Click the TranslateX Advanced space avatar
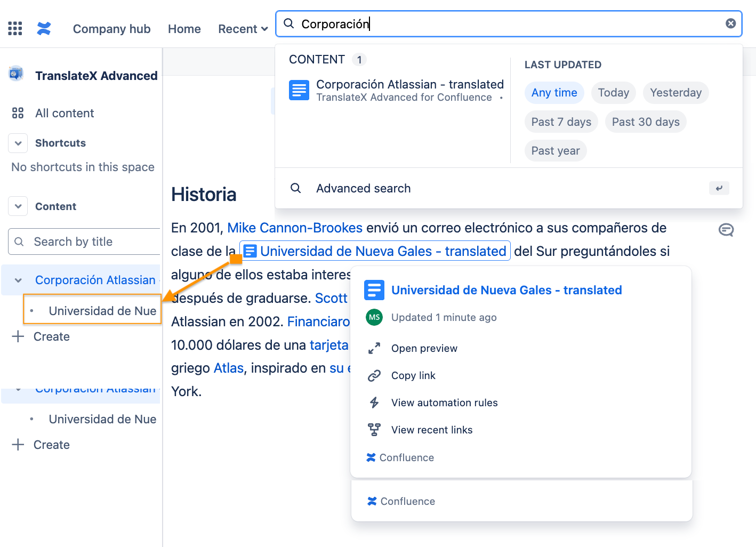Image resolution: width=756 pixels, height=547 pixels. (x=17, y=74)
